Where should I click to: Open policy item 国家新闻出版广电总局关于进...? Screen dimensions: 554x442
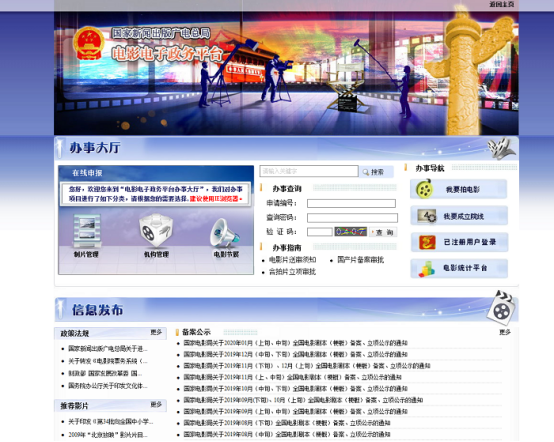[108, 349]
